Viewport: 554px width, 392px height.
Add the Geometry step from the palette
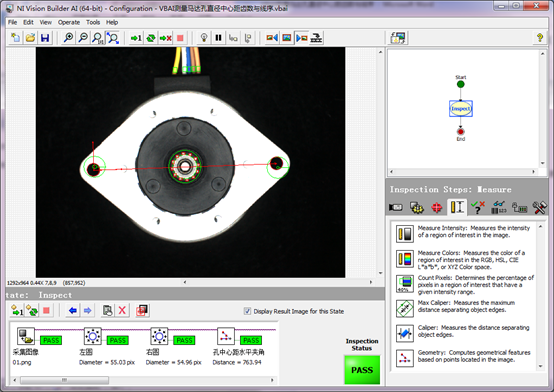pyautogui.click(x=405, y=358)
